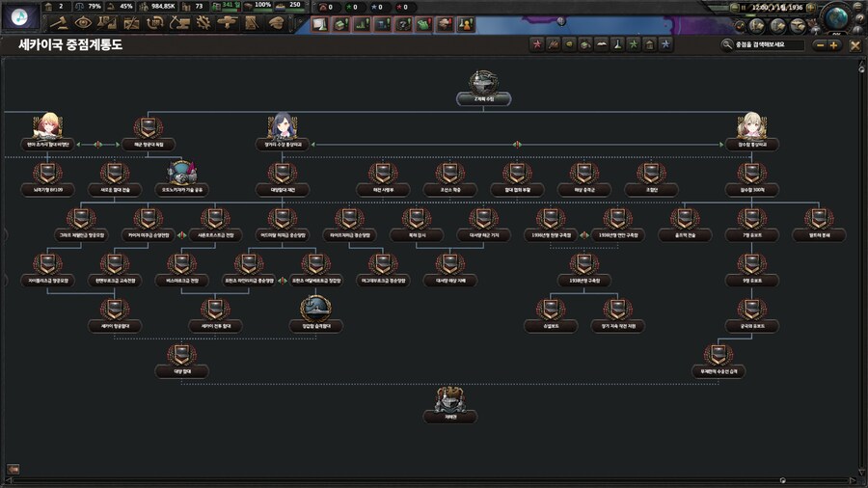Click the country flag emblem
Viewport: 868px width, 488px height.
18,19
